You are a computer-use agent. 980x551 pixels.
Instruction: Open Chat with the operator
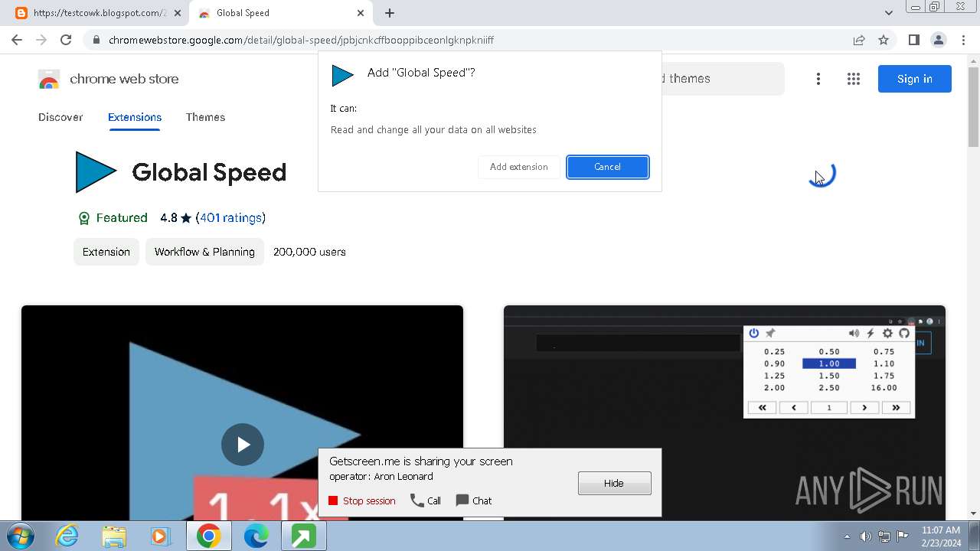point(474,500)
